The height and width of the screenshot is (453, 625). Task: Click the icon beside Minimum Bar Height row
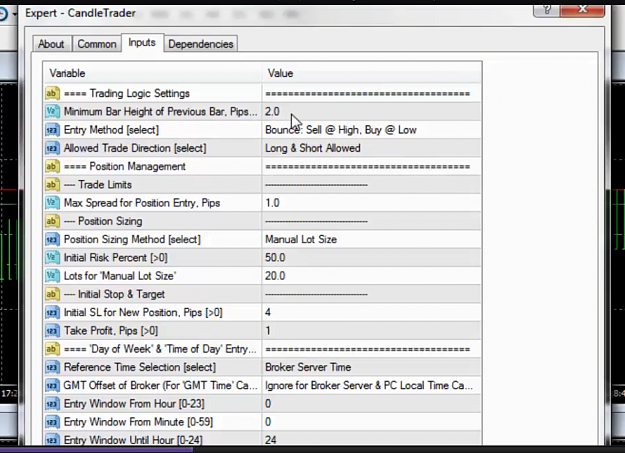(52, 112)
